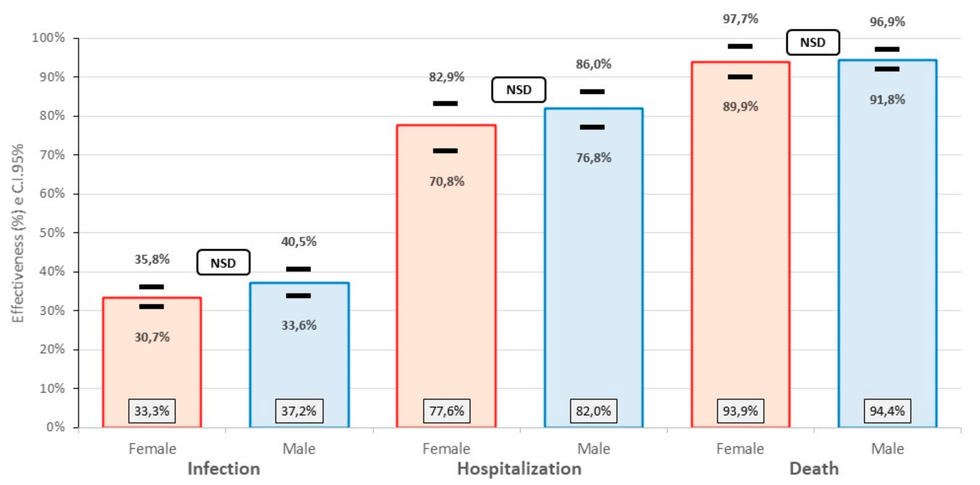980x485 pixels.
Task: Select the y-axis title Effectiveness (%)
Action: tap(18, 233)
